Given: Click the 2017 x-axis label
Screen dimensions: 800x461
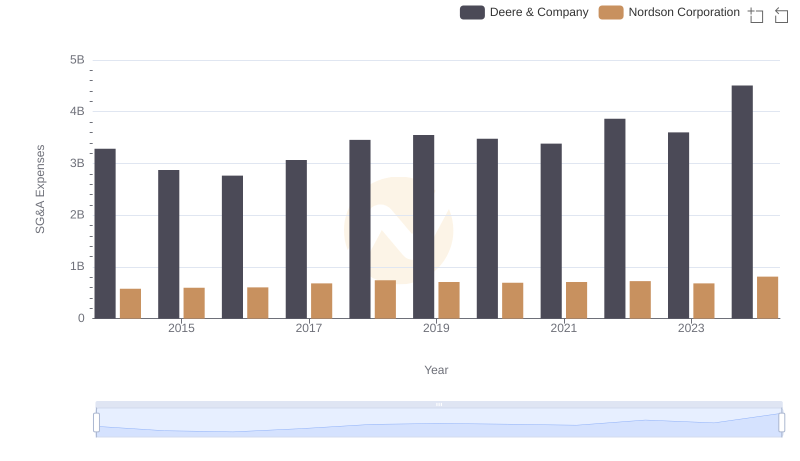Looking at the screenshot, I should click(x=309, y=328).
